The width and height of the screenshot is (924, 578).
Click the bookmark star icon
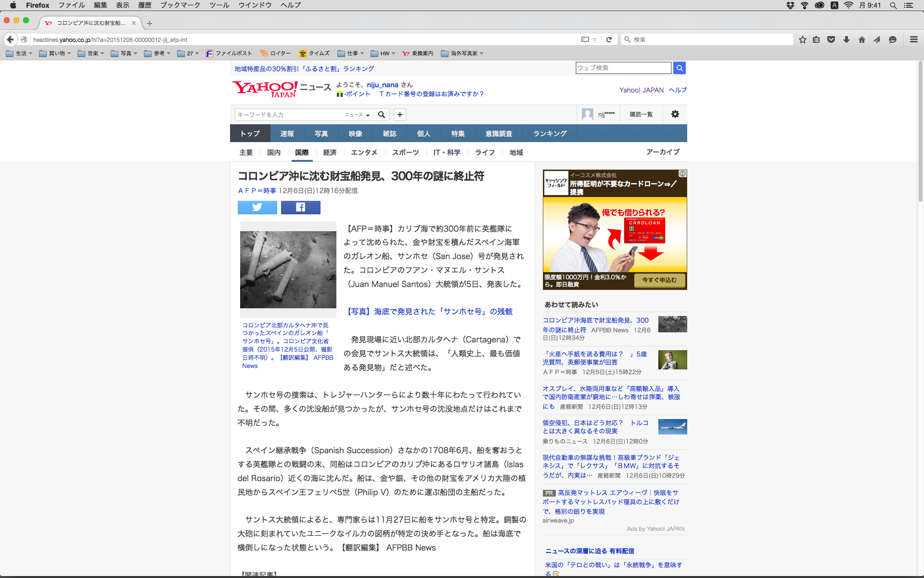tap(802, 39)
